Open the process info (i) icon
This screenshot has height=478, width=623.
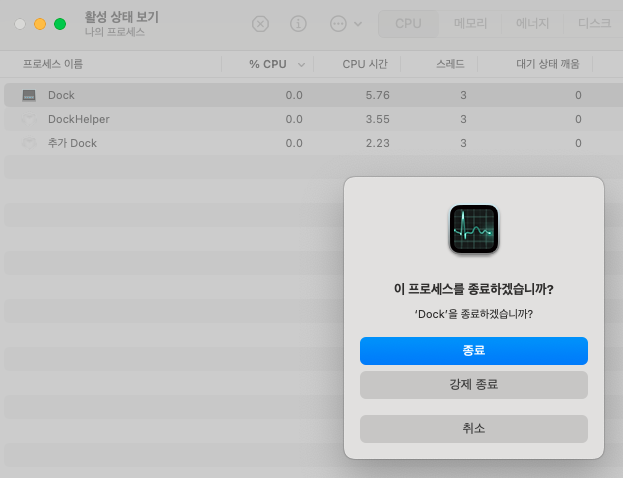[298, 24]
